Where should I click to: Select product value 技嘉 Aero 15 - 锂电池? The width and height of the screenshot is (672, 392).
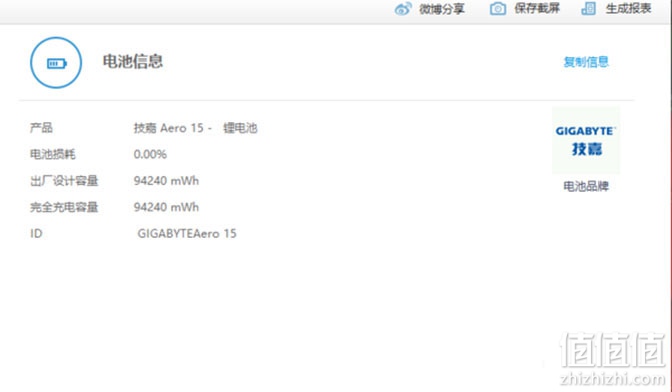(x=195, y=128)
